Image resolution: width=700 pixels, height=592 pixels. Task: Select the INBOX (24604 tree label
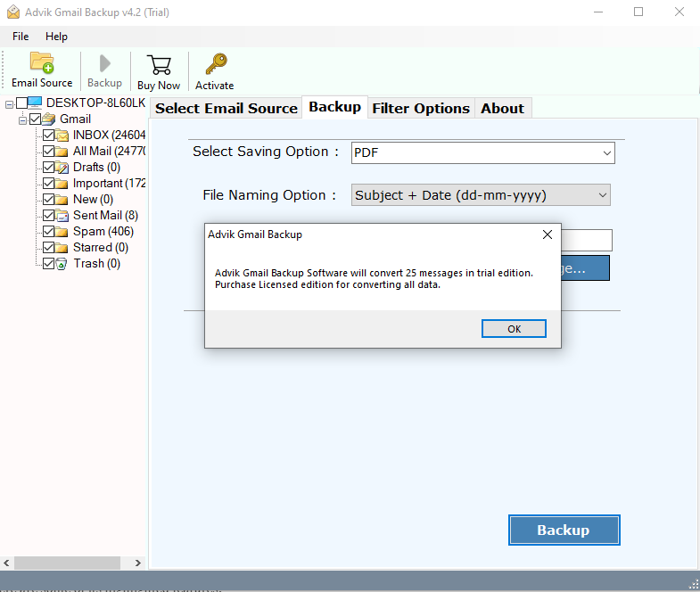tap(110, 136)
